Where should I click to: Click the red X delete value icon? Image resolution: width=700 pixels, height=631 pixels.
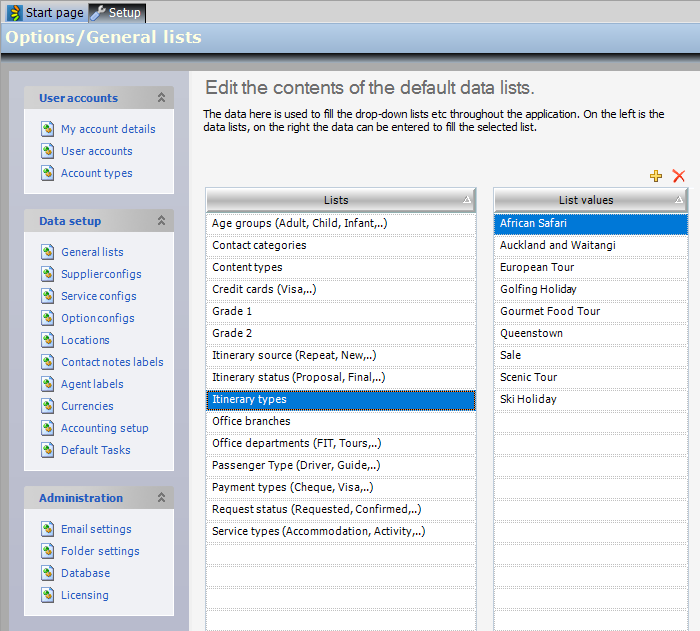tap(679, 176)
